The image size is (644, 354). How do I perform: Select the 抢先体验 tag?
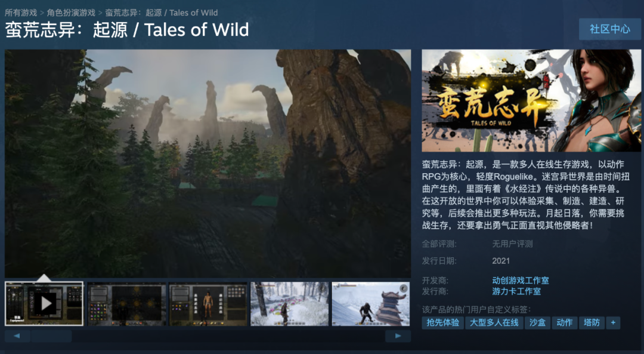click(x=442, y=323)
